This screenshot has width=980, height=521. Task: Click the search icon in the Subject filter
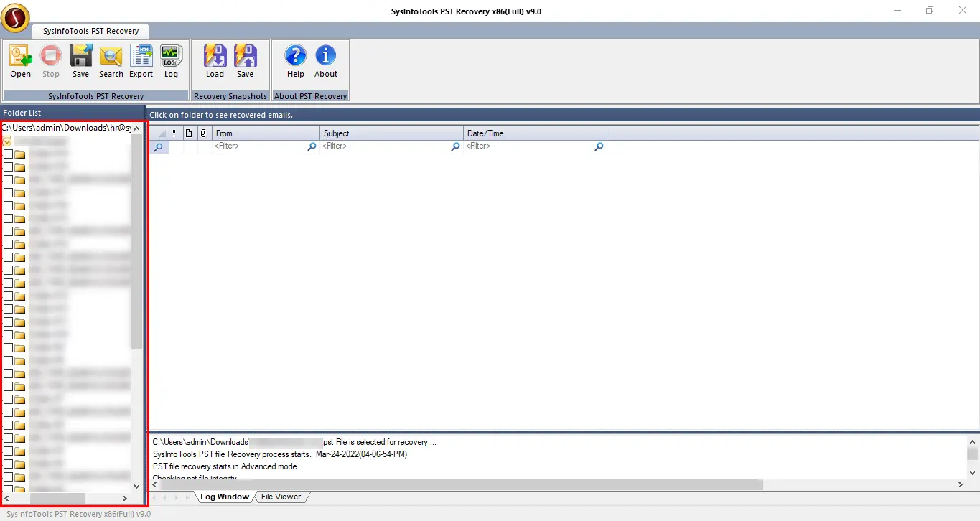(x=455, y=146)
